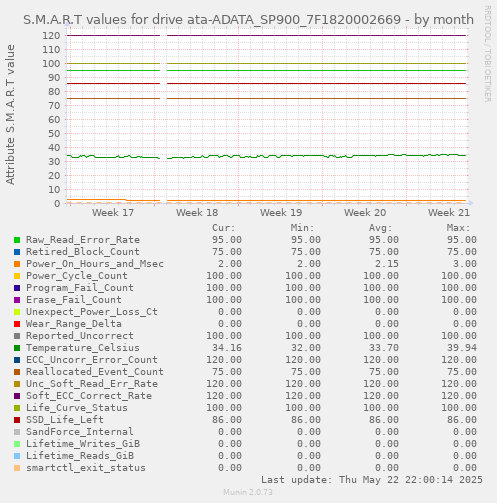Click the Avg: column header
Viewport: 497px width, 503px height.
(380, 228)
